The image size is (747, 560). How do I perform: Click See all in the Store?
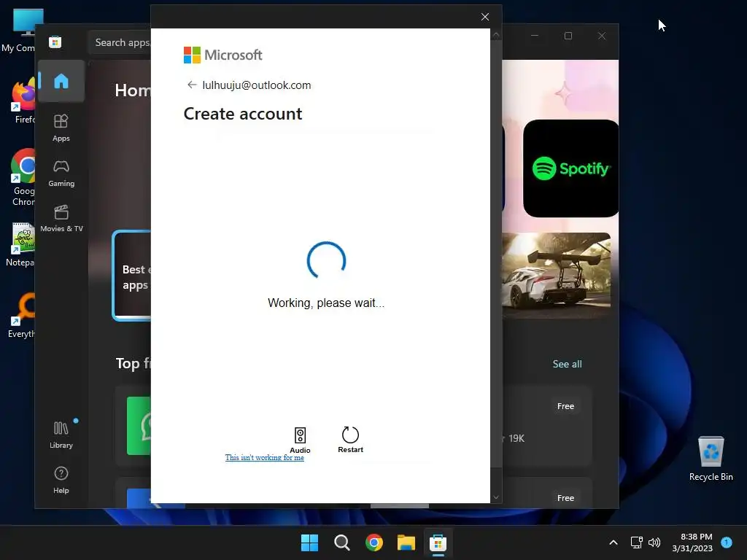[x=567, y=364]
